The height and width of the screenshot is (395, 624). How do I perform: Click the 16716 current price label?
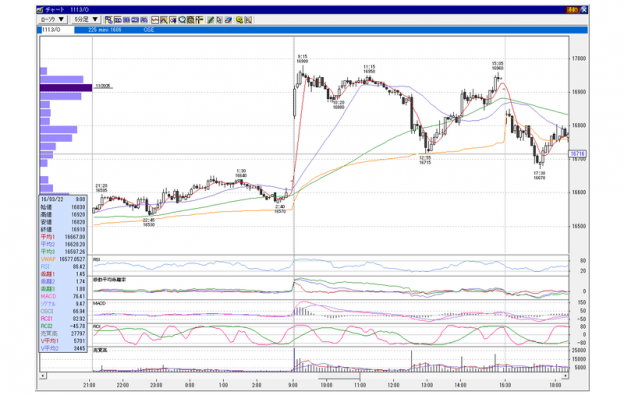[x=577, y=154]
